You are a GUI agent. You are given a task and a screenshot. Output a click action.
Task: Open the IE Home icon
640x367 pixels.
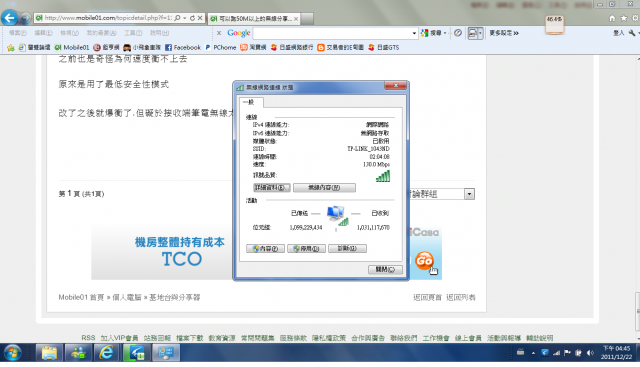(x=612, y=18)
